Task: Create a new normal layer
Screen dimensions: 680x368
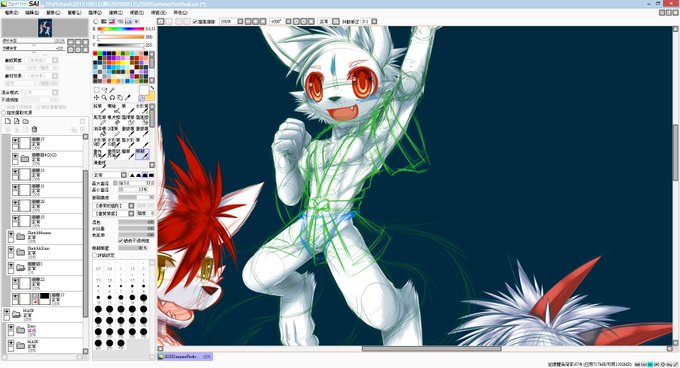Action: pos(7,121)
